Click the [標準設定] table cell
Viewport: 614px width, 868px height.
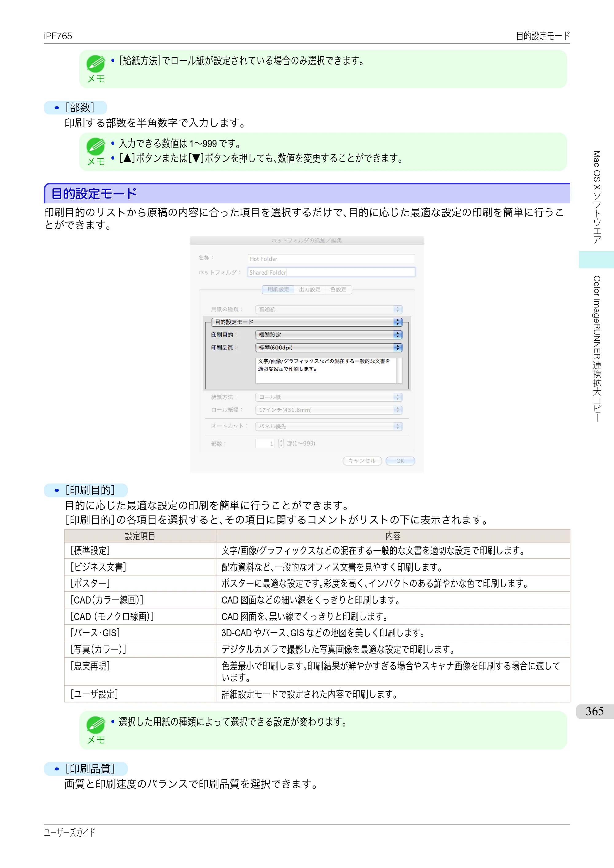pos(140,551)
